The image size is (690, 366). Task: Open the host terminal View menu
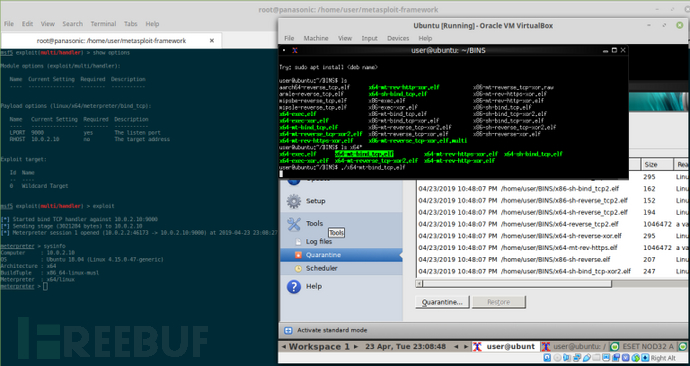[x=48, y=24]
